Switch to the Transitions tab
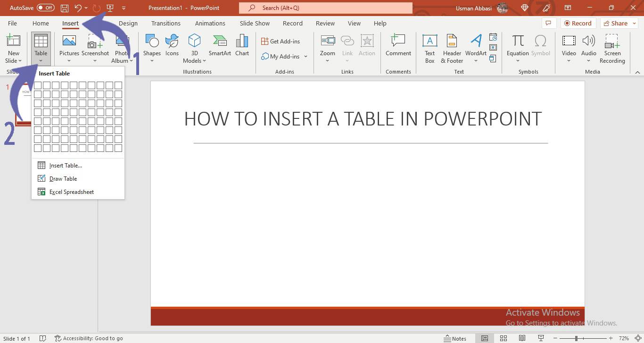Image resolution: width=644 pixels, height=343 pixels. pos(165,23)
